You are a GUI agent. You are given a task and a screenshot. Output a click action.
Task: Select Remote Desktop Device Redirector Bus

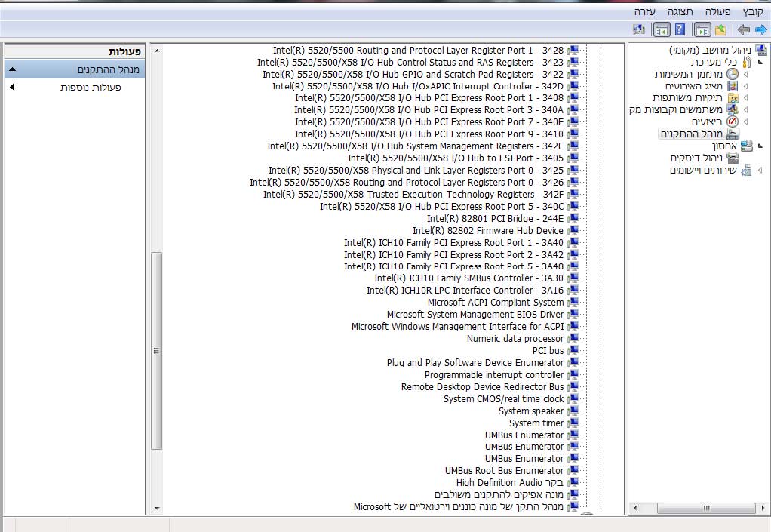[482, 387]
